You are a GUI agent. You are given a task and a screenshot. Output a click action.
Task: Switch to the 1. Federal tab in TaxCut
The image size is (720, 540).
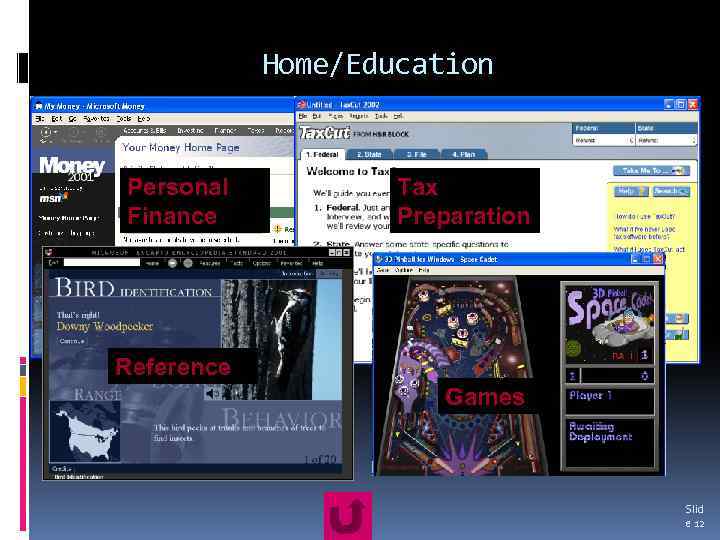click(x=322, y=154)
